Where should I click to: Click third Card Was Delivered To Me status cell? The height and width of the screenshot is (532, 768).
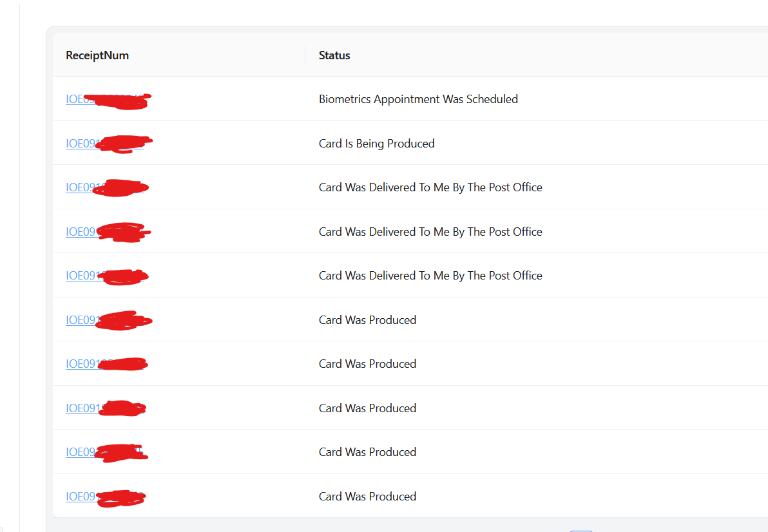pyautogui.click(x=430, y=276)
